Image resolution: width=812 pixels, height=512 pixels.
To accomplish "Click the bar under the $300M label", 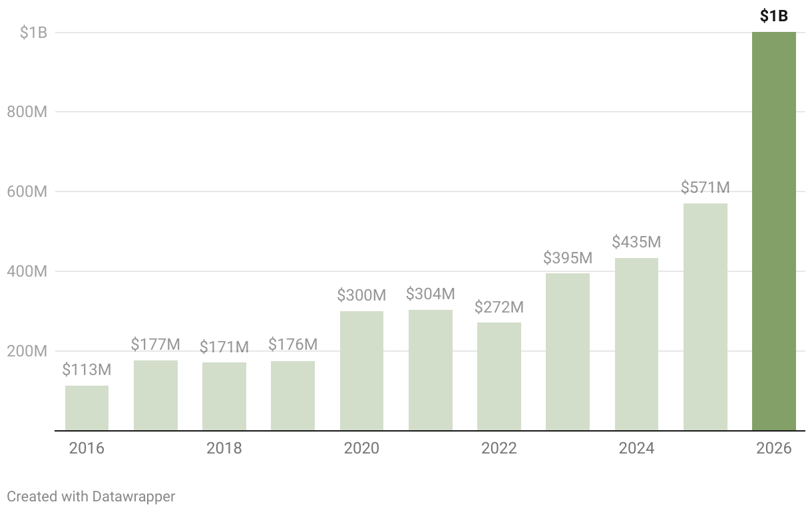I will 361,371.
